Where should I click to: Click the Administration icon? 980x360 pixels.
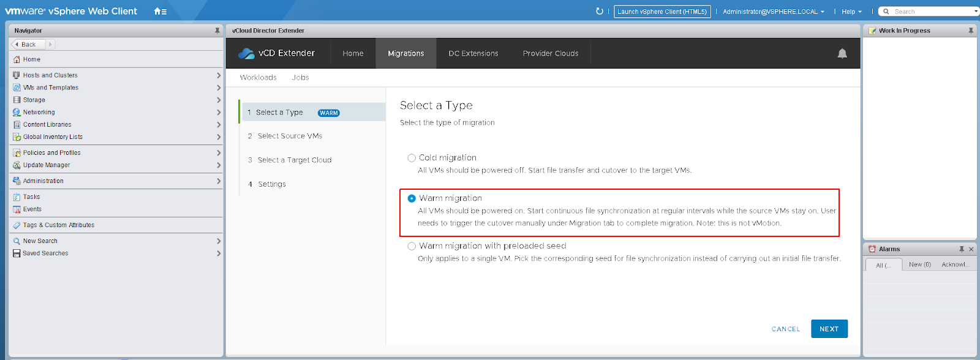(17, 181)
